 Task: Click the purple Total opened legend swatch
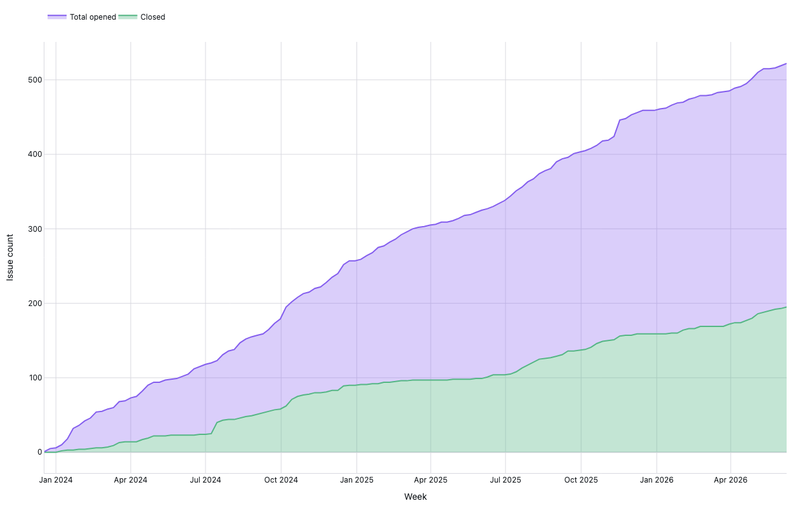pyautogui.click(x=57, y=17)
